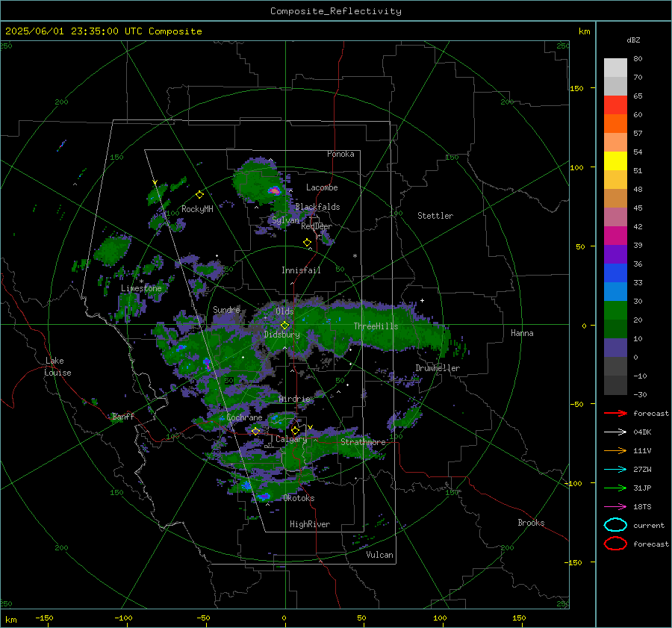Image resolution: width=672 pixels, height=628 pixels.
Task: Click the Lacombe city label
Action: tap(322, 187)
